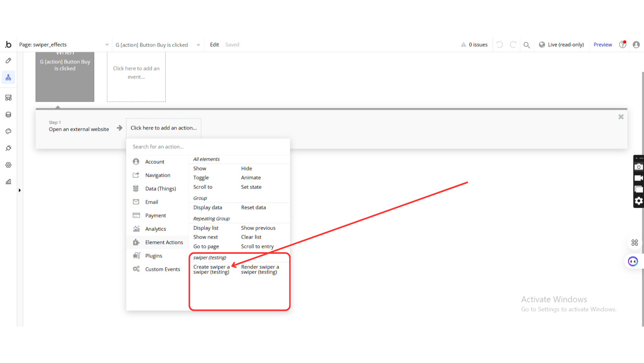Select Element Actions category
The width and height of the screenshot is (644, 363).
[164, 242]
